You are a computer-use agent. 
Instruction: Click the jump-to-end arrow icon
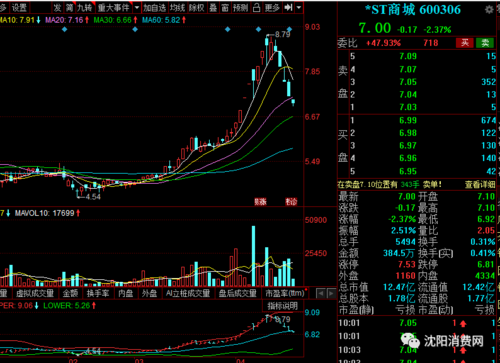288,7
